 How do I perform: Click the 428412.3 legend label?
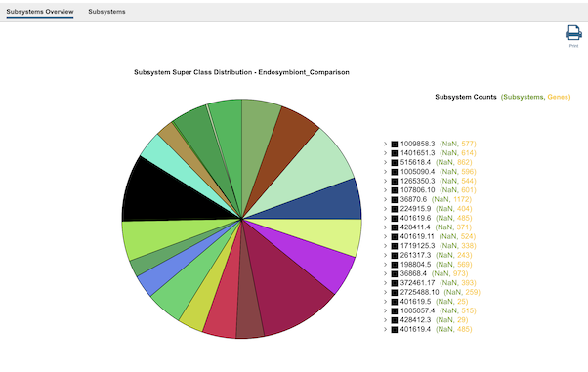(x=415, y=320)
